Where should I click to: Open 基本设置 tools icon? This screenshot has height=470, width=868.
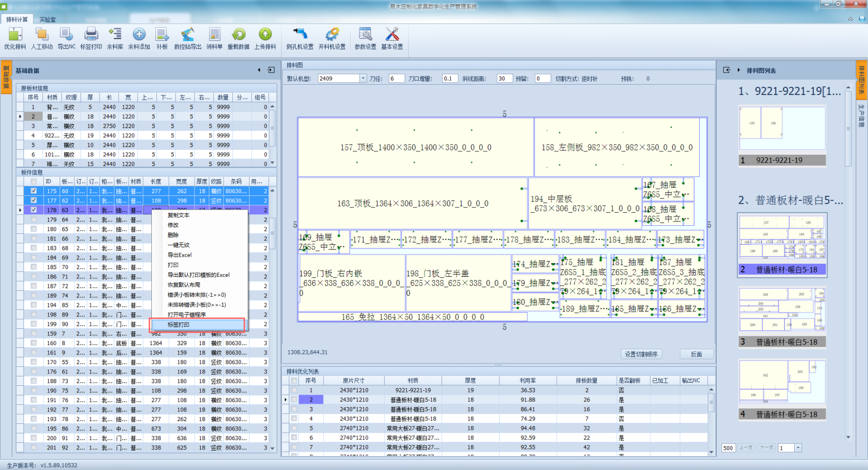[392, 35]
